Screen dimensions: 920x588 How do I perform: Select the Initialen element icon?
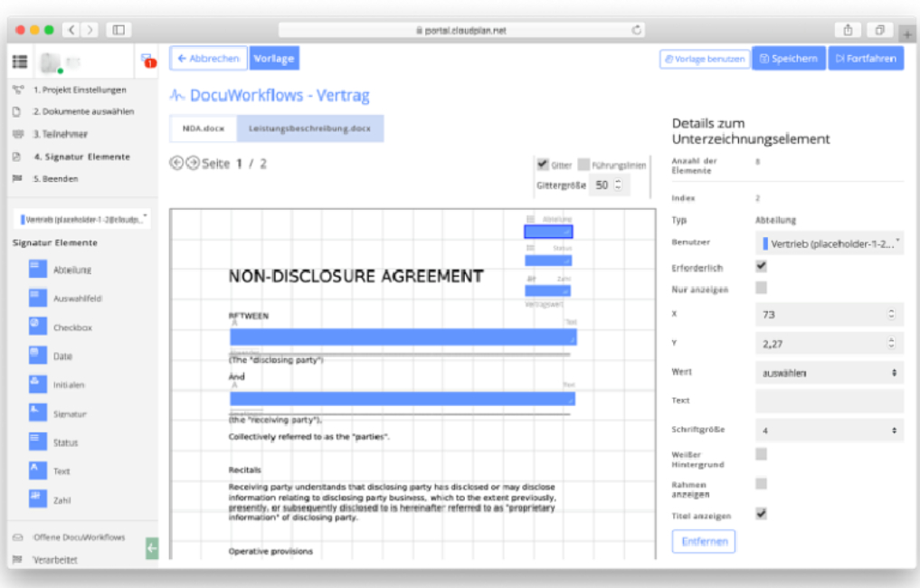(38, 384)
